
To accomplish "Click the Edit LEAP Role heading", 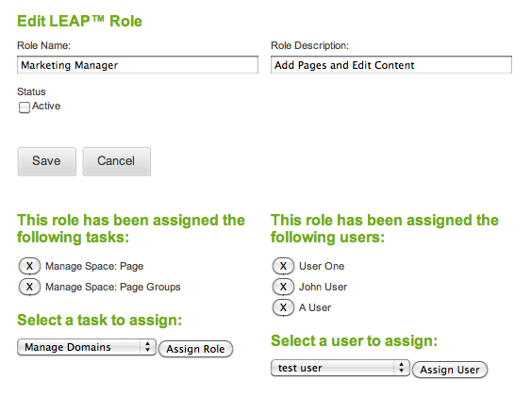I will pos(80,21).
